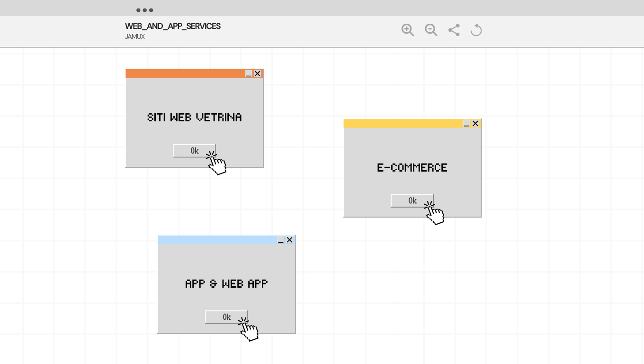Image resolution: width=644 pixels, height=364 pixels.
Task: Click the SITI WEB VETRINA heading
Action: click(x=195, y=117)
